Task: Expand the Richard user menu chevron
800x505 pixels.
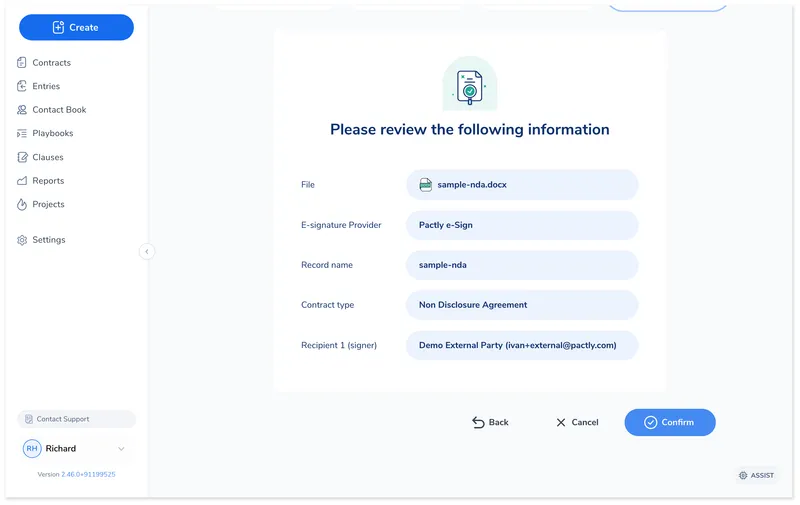Action: [121, 448]
